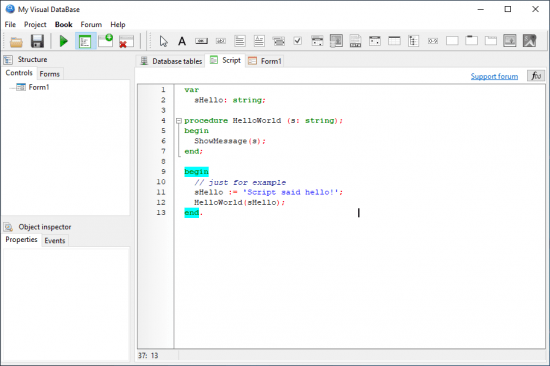Add a new form with the green plus icon
550x366 pixels.
106,41
